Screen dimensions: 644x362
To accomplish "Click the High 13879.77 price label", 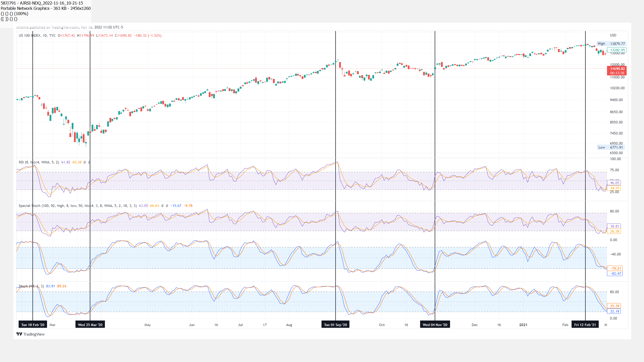I will pyautogui.click(x=611, y=44).
